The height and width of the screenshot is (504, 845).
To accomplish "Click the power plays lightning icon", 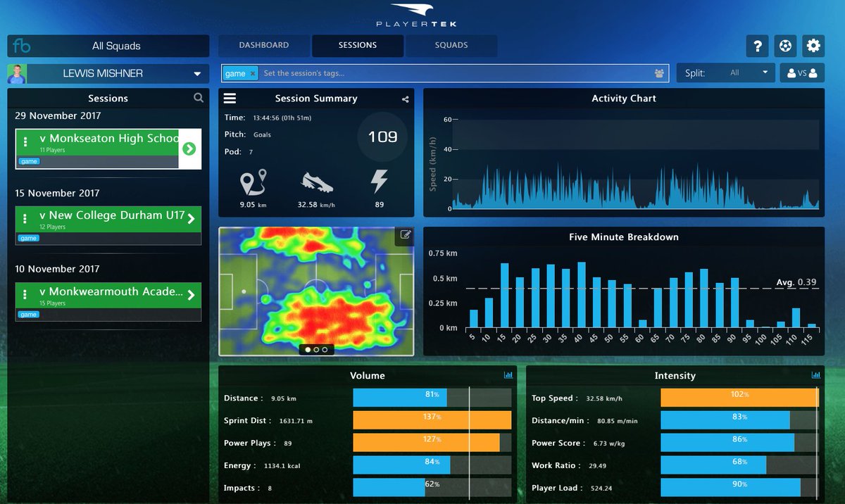I will tap(379, 182).
